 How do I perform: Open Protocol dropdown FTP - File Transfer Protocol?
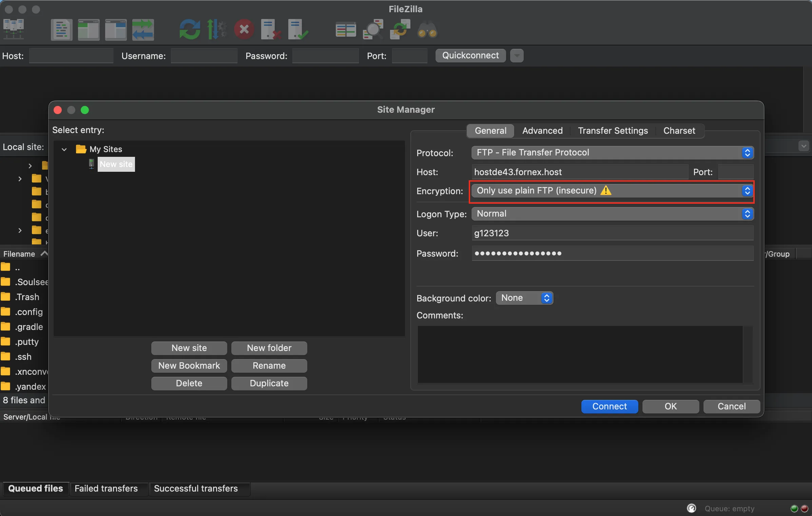point(612,152)
